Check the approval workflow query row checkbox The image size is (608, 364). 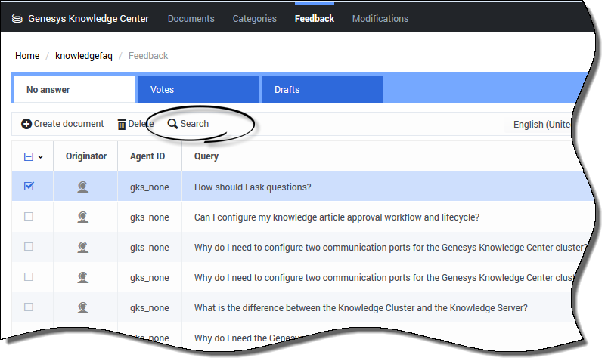29,217
